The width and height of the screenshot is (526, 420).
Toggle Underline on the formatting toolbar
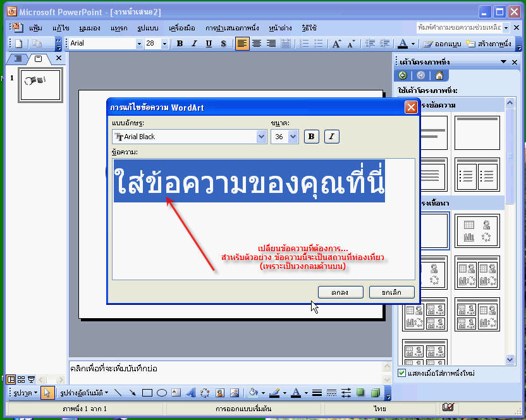pos(209,44)
